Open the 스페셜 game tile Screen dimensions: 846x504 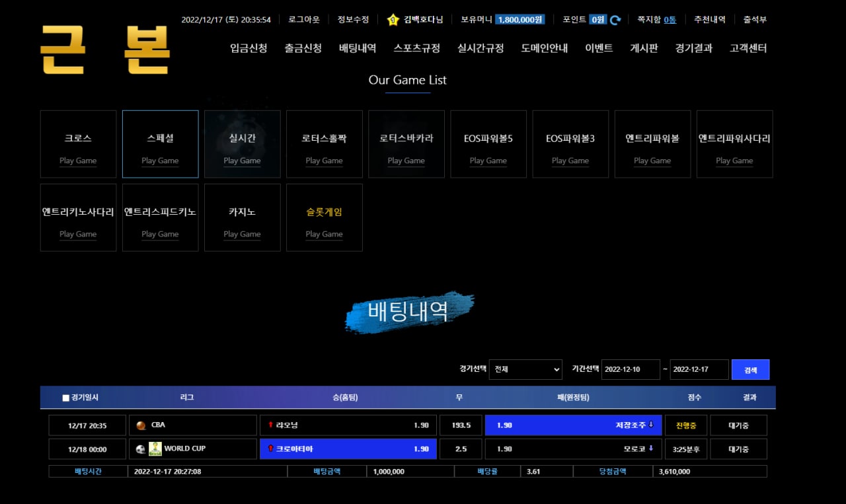click(161, 144)
